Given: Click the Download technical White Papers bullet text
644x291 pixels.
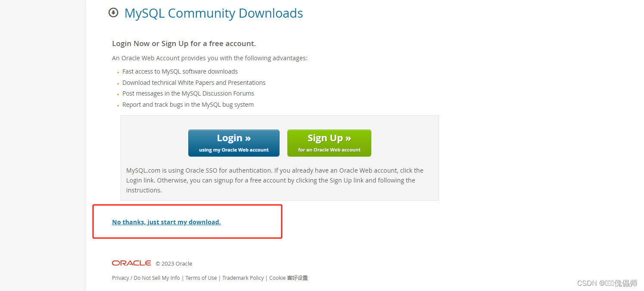Looking at the screenshot, I should click(194, 83).
